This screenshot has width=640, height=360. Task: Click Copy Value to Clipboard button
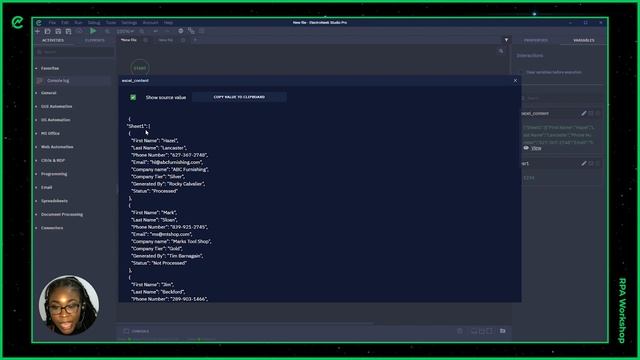(x=239, y=97)
